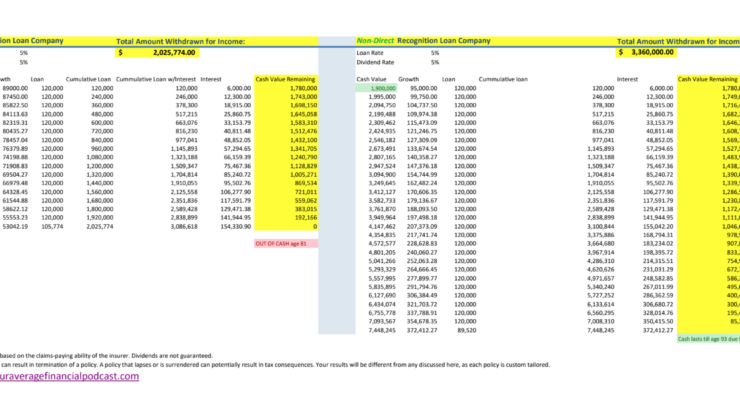Screen dimensions: 740x400
Task: Select the 154,330.90 interest cell
Action: pyautogui.click(x=234, y=226)
